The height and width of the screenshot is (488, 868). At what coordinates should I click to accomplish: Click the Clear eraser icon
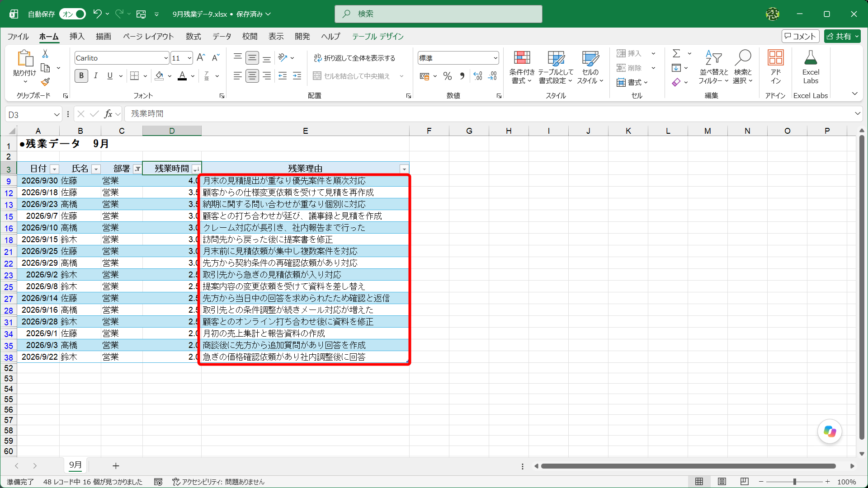pyautogui.click(x=676, y=82)
